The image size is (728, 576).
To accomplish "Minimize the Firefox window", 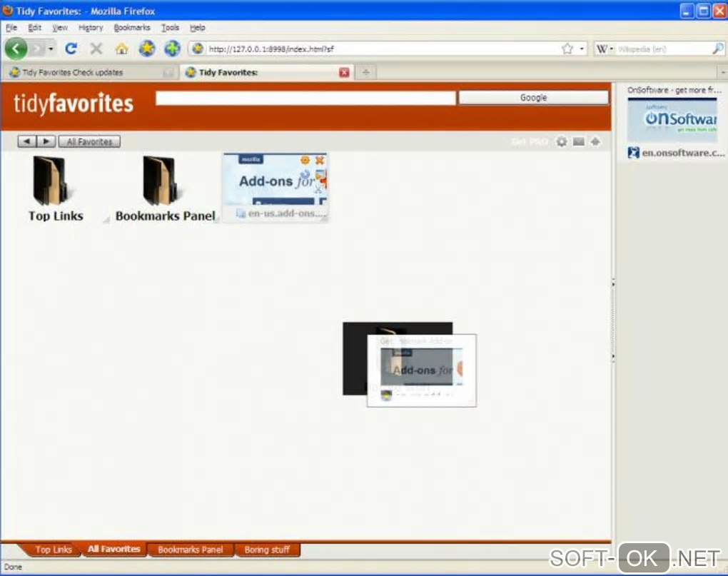I will tap(687, 11).
